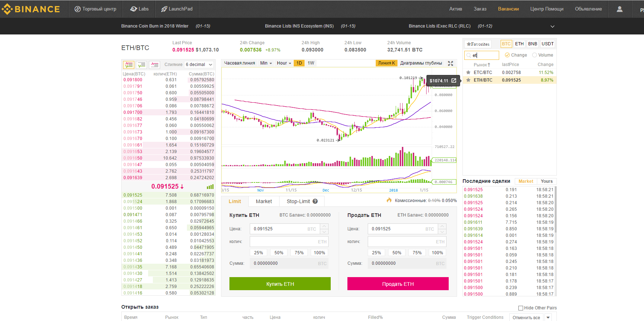
Task: Select BNB market tab
Action: pos(533,44)
